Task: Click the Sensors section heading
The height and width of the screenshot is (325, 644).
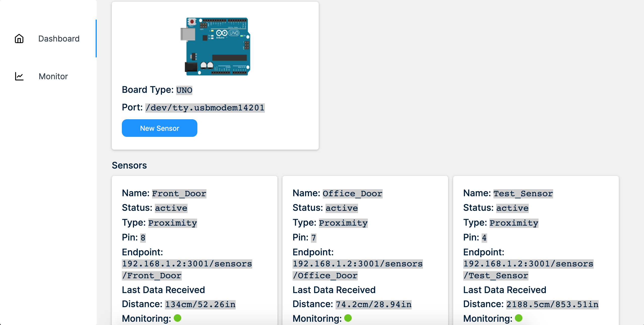Action: pyautogui.click(x=129, y=165)
